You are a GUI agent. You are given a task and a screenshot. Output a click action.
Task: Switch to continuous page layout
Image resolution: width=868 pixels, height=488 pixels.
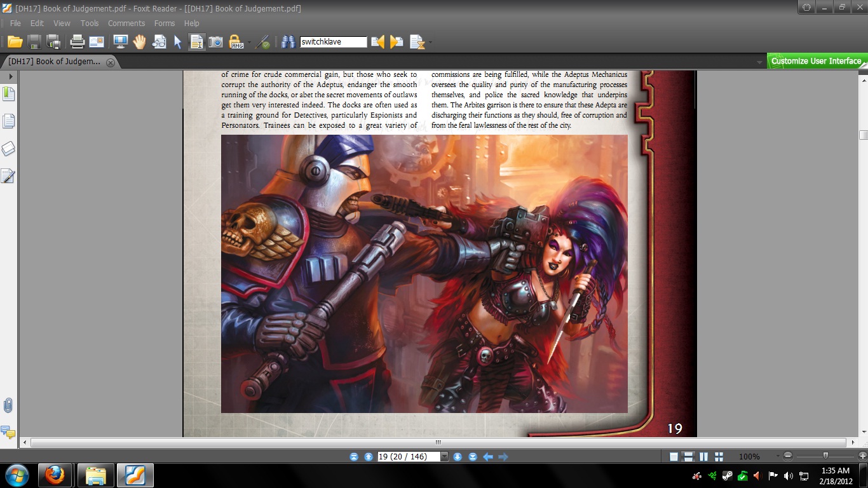[x=688, y=456]
